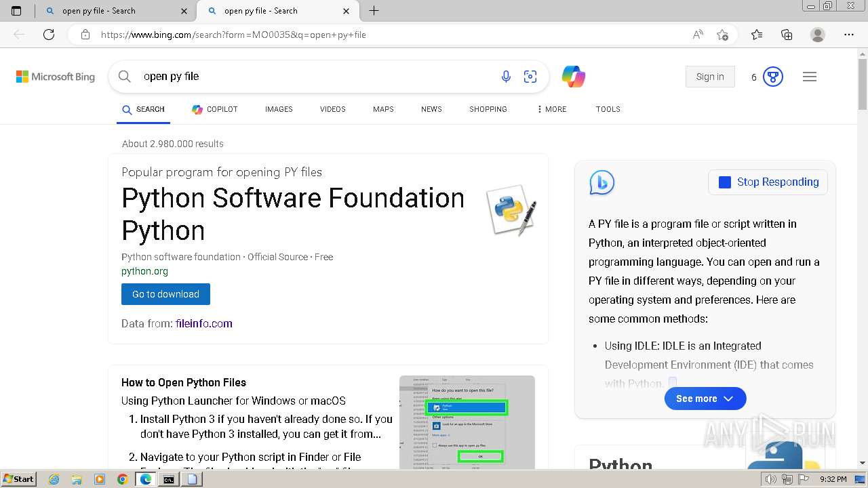Image resolution: width=868 pixels, height=488 pixels.
Task: Expand the MORE menu
Action: (551, 109)
